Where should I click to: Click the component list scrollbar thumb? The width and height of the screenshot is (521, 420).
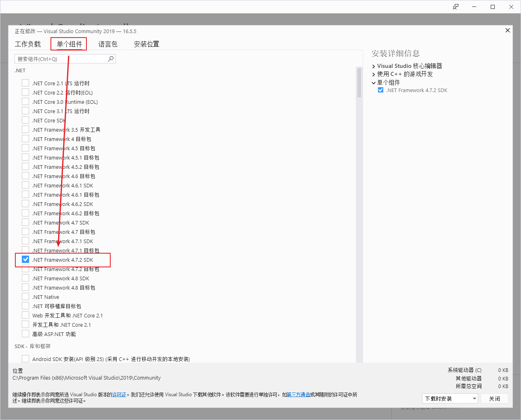coord(359,82)
